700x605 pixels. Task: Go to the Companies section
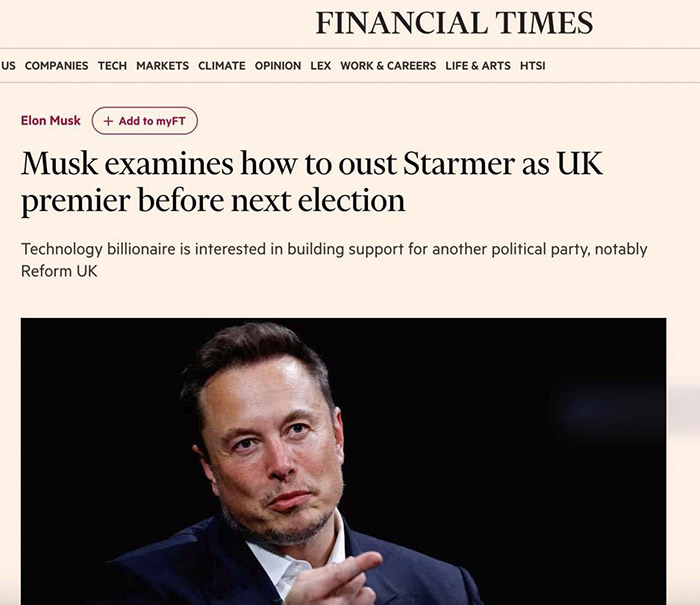click(56, 66)
